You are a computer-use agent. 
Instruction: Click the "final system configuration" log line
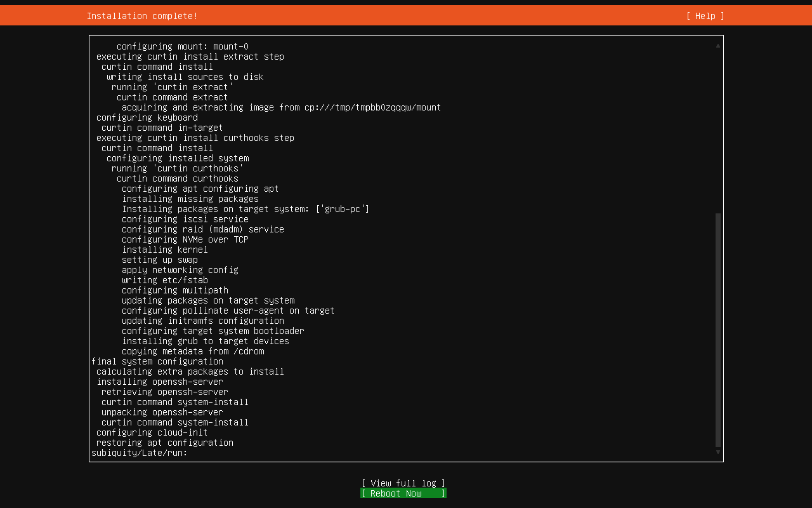tap(157, 361)
